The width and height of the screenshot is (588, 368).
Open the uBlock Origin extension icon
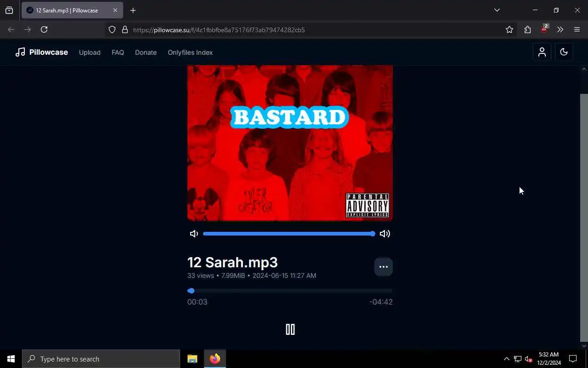[544, 29]
